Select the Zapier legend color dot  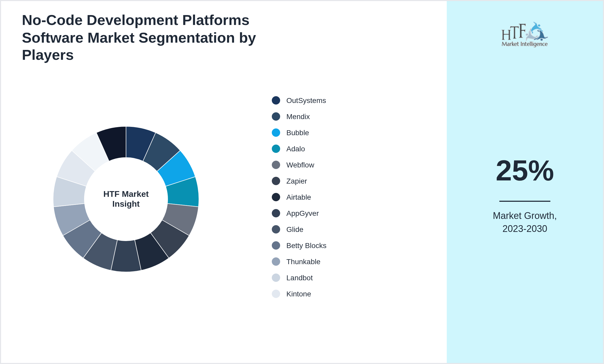275,181
